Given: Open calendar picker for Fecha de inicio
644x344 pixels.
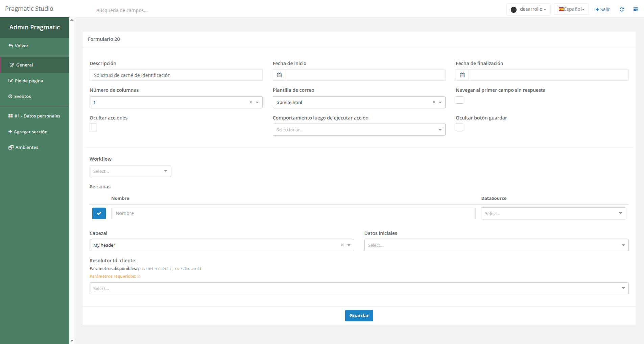Looking at the screenshot, I should tap(279, 75).
